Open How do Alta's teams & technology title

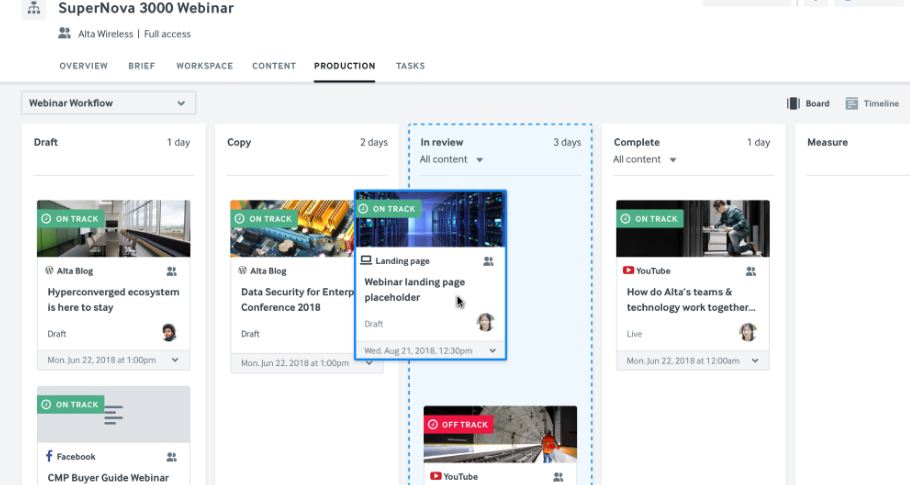tap(691, 299)
